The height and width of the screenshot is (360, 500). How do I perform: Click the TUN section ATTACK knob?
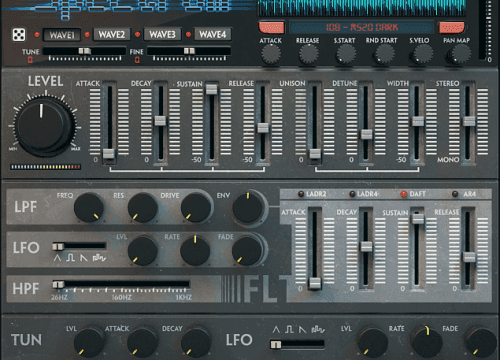142,343
